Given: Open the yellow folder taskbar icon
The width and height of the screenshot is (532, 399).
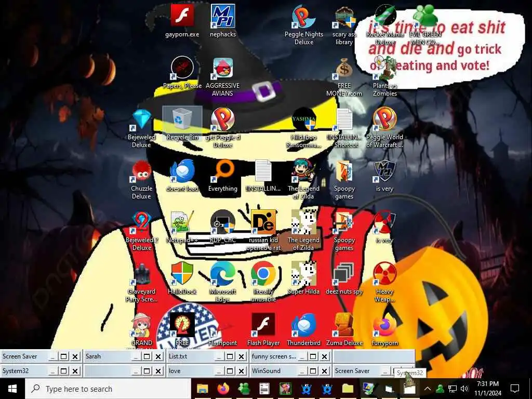Looking at the screenshot, I should (x=348, y=389).
